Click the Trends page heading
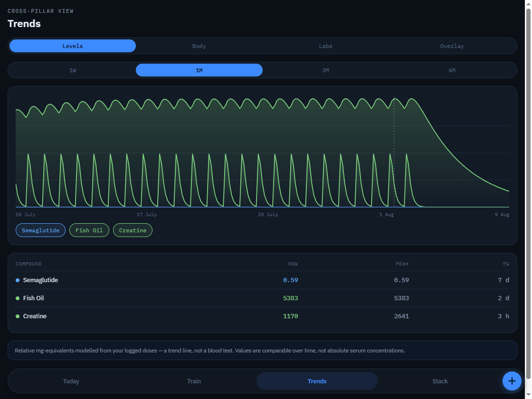Image resolution: width=532 pixels, height=399 pixels. pyautogui.click(x=24, y=24)
